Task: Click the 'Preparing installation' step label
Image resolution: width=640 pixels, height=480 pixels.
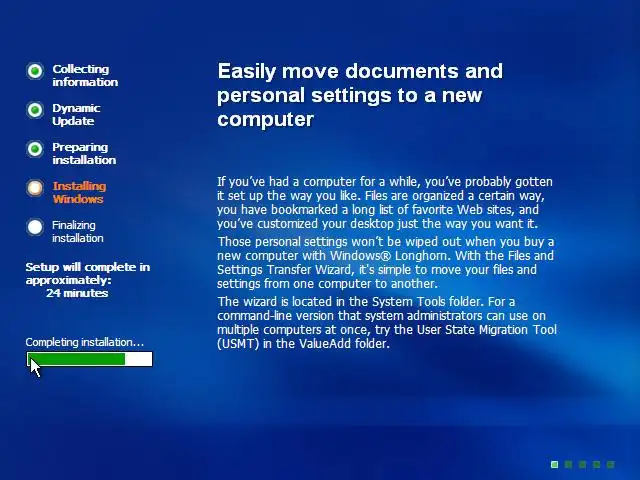Action: [x=84, y=153]
